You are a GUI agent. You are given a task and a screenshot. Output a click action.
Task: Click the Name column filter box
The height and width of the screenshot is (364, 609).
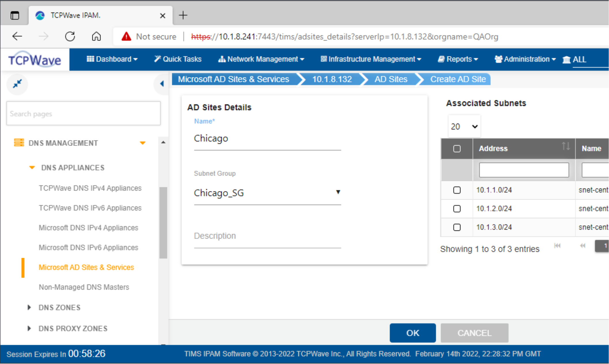coord(595,170)
